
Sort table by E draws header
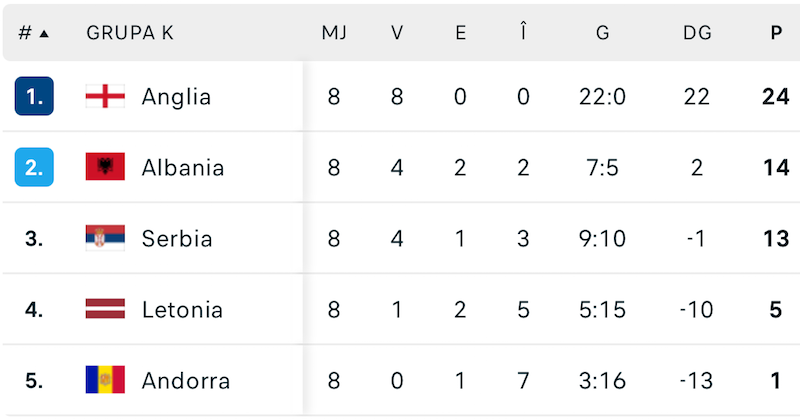point(460,32)
